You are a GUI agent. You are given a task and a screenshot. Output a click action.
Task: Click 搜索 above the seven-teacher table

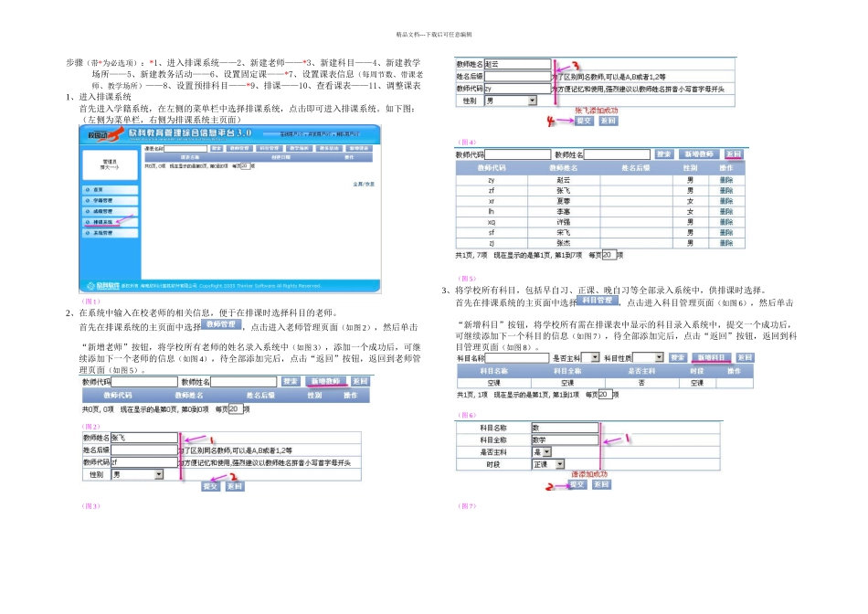point(663,154)
